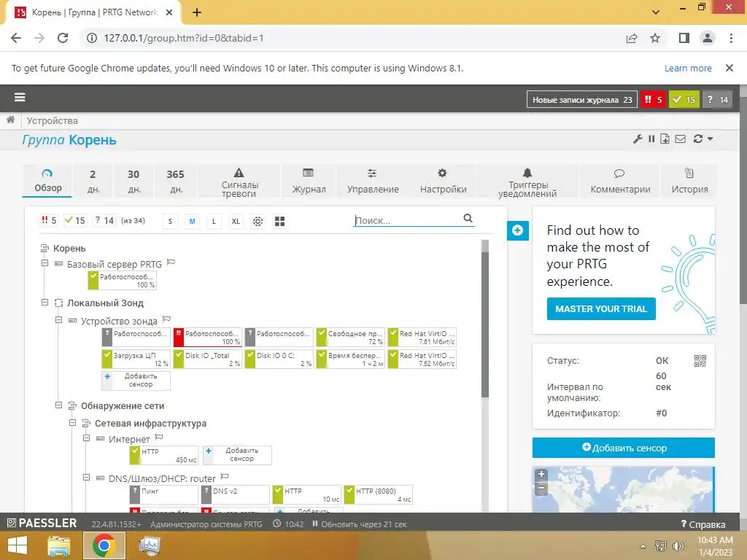
Task: Open the Chrome tab search chevron
Action: (656, 12)
